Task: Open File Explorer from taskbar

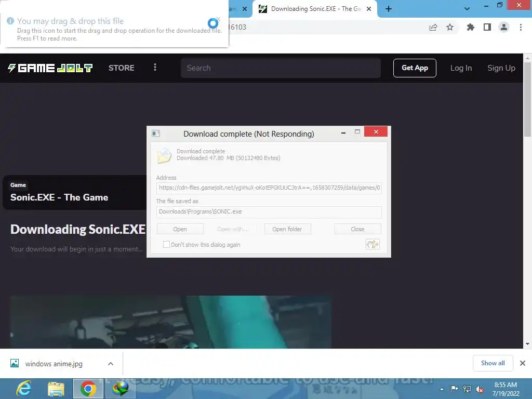Action: (56, 389)
